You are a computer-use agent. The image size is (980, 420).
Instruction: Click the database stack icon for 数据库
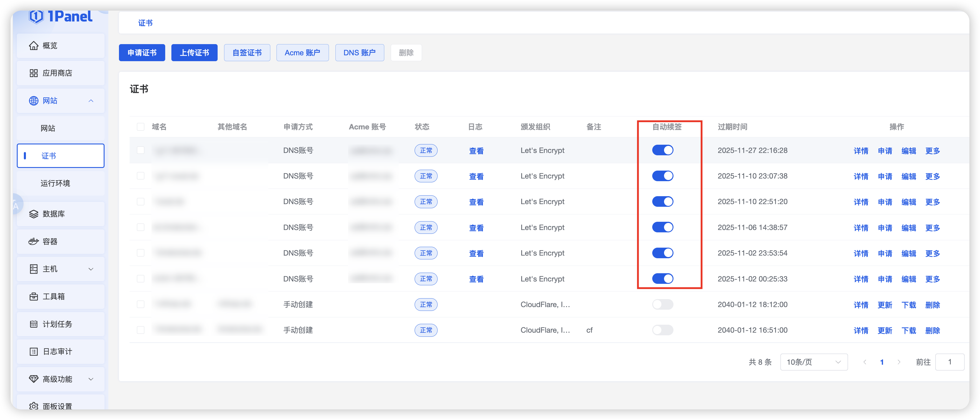34,214
